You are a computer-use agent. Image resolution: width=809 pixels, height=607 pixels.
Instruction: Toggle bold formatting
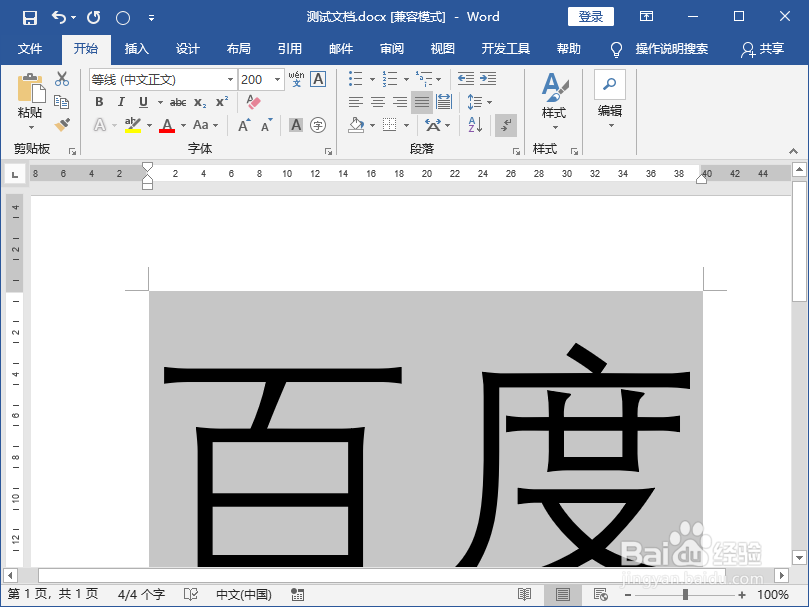coord(99,102)
